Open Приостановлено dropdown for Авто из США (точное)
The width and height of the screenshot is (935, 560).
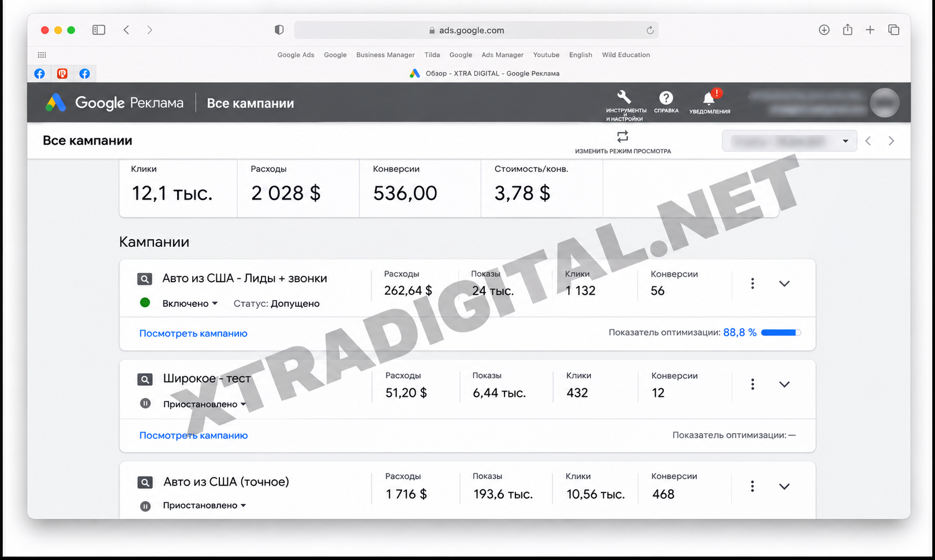pos(205,505)
